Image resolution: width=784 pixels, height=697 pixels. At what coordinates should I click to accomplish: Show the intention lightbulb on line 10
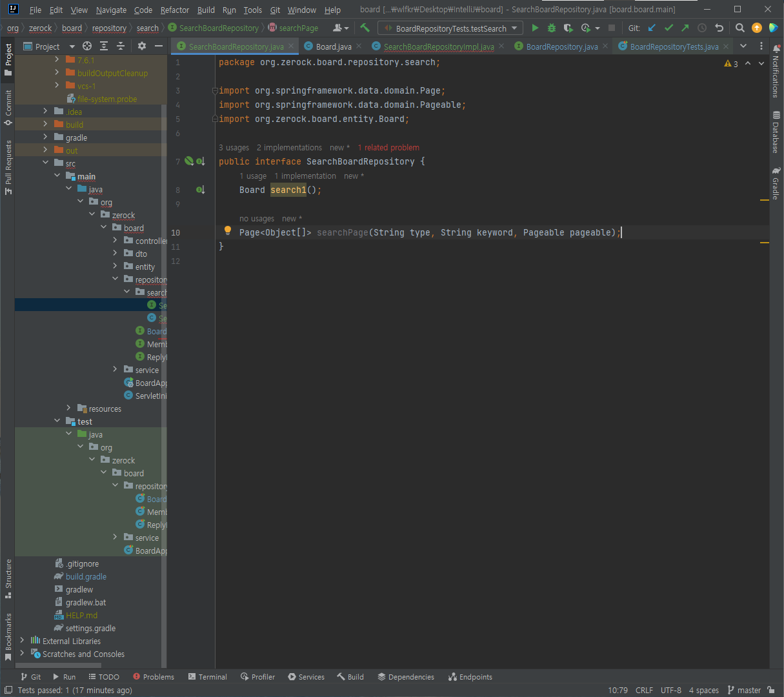[227, 230]
